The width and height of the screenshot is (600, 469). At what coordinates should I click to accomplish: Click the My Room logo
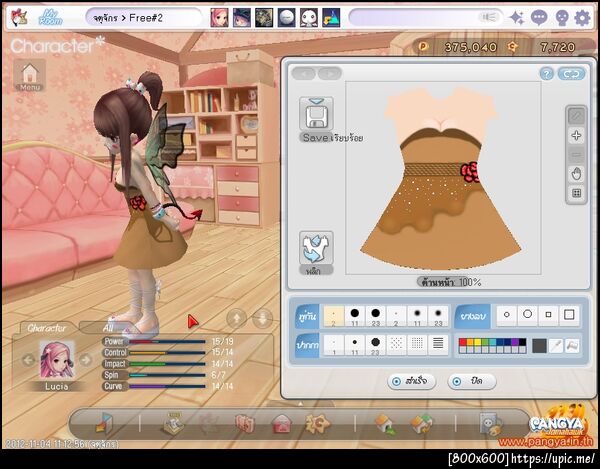pyautogui.click(x=50, y=18)
